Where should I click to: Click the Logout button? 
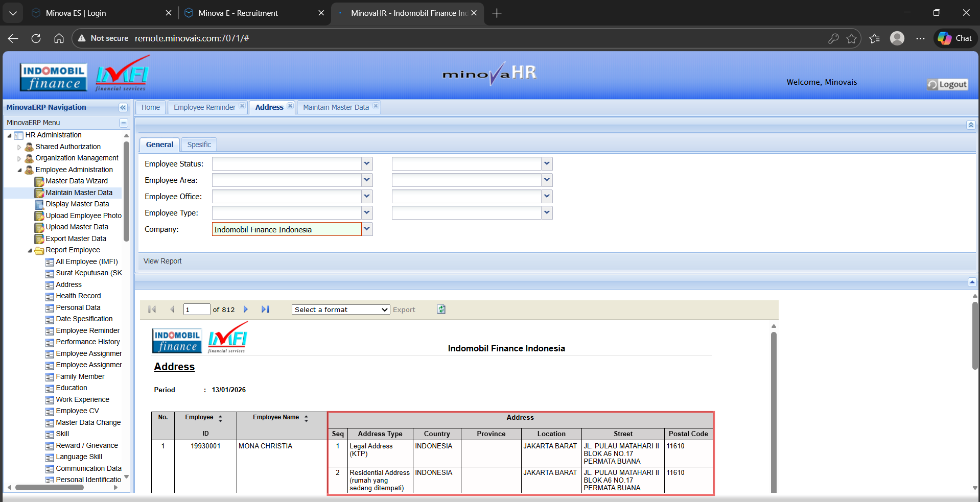[x=947, y=84]
